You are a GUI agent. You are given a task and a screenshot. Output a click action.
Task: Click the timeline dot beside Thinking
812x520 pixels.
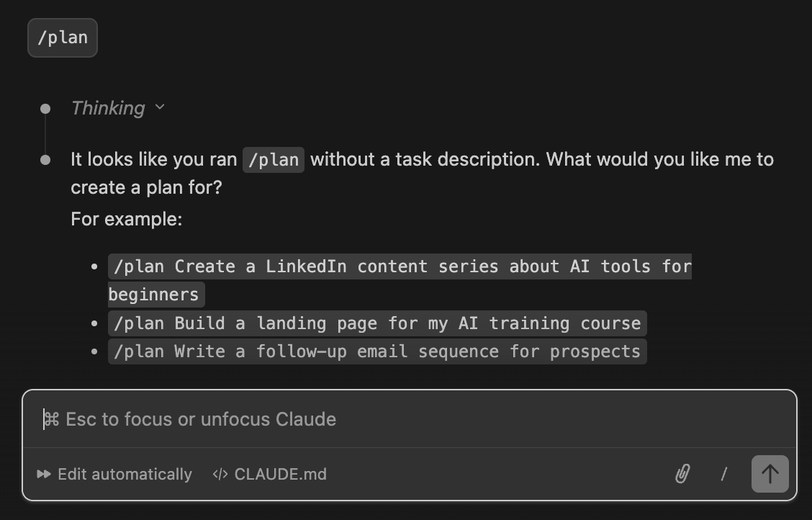click(x=45, y=107)
